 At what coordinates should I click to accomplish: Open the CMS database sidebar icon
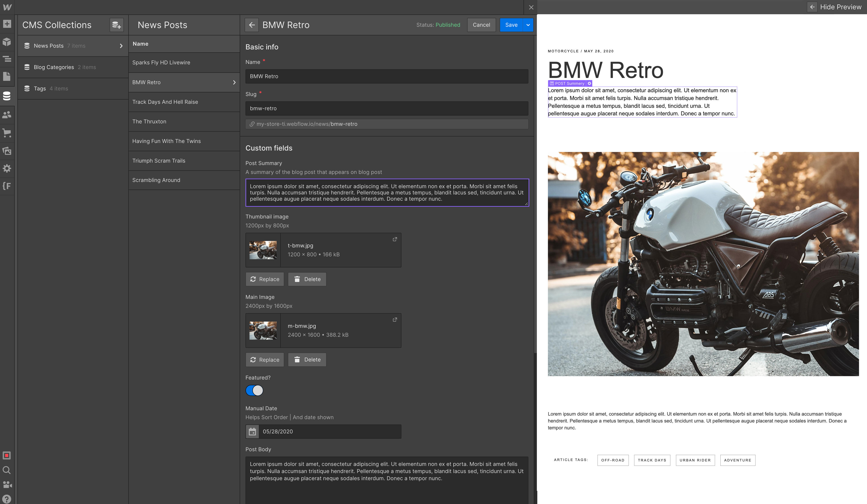tap(7, 96)
